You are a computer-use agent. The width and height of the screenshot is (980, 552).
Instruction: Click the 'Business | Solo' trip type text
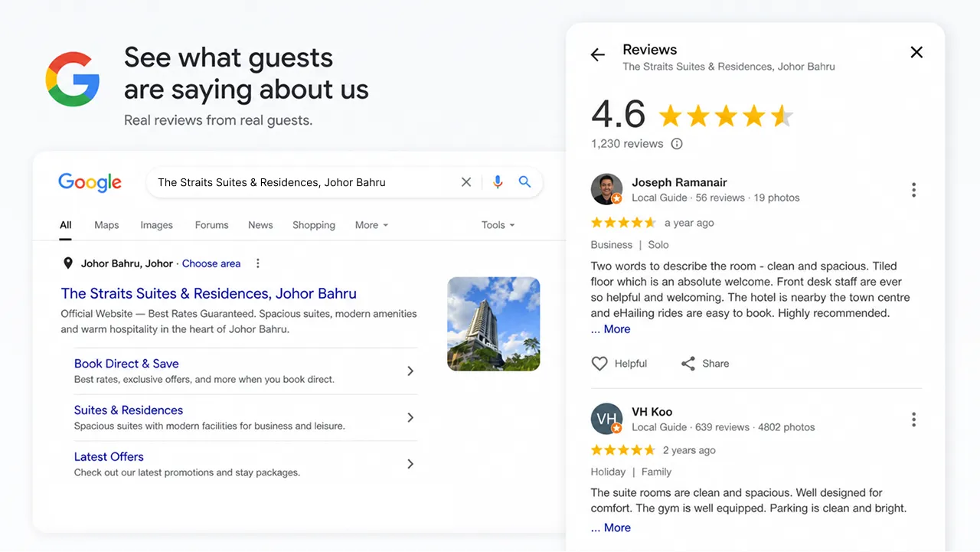pos(630,245)
